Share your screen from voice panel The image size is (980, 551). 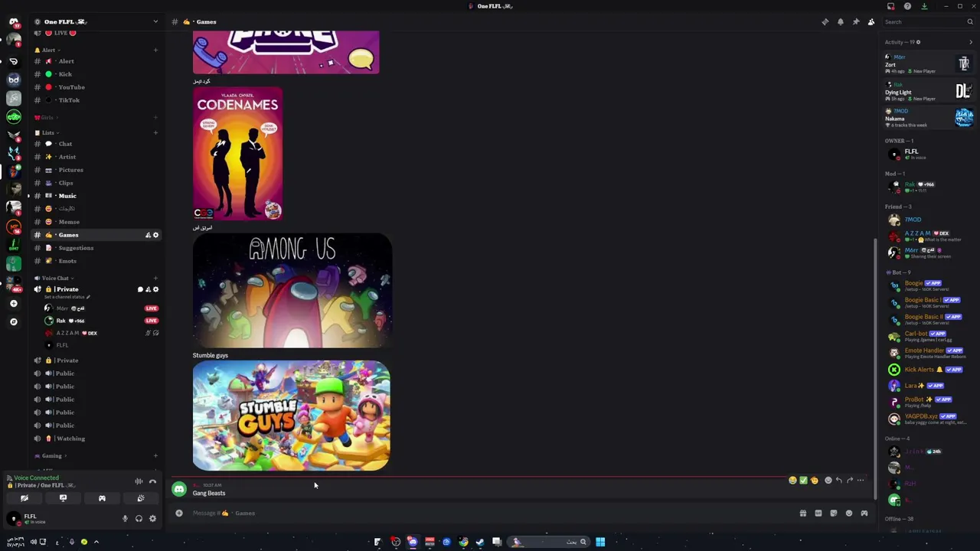click(x=63, y=498)
